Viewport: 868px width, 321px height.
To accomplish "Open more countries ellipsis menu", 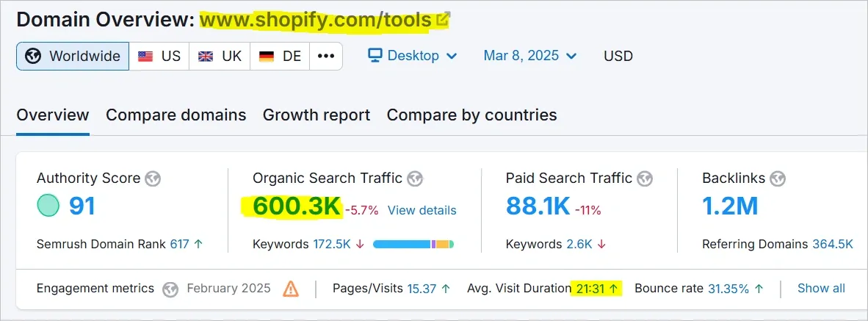I will (x=326, y=57).
